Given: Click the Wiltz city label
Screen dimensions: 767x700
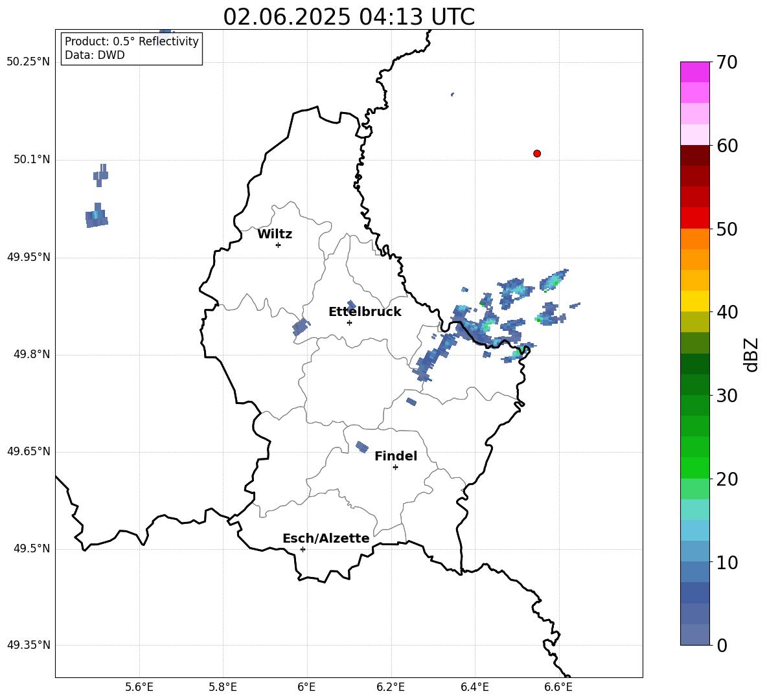Looking at the screenshot, I should click(x=275, y=234).
